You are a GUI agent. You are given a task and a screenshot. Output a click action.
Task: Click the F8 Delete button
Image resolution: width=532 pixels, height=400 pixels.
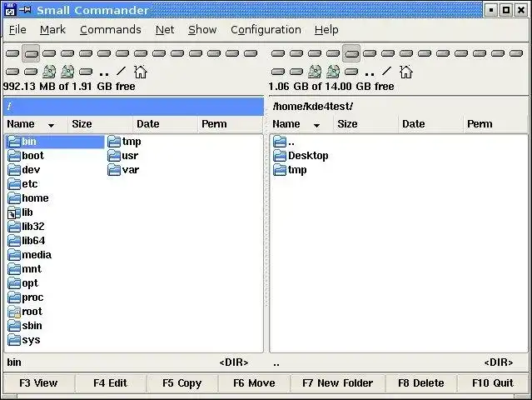tap(421, 383)
